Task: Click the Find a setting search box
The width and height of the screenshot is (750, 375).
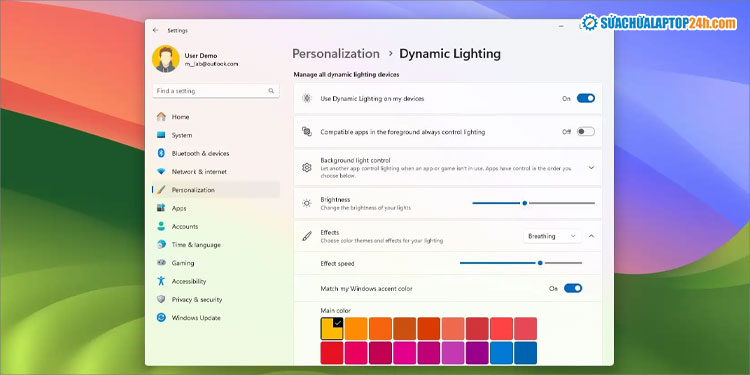Action: click(x=216, y=91)
